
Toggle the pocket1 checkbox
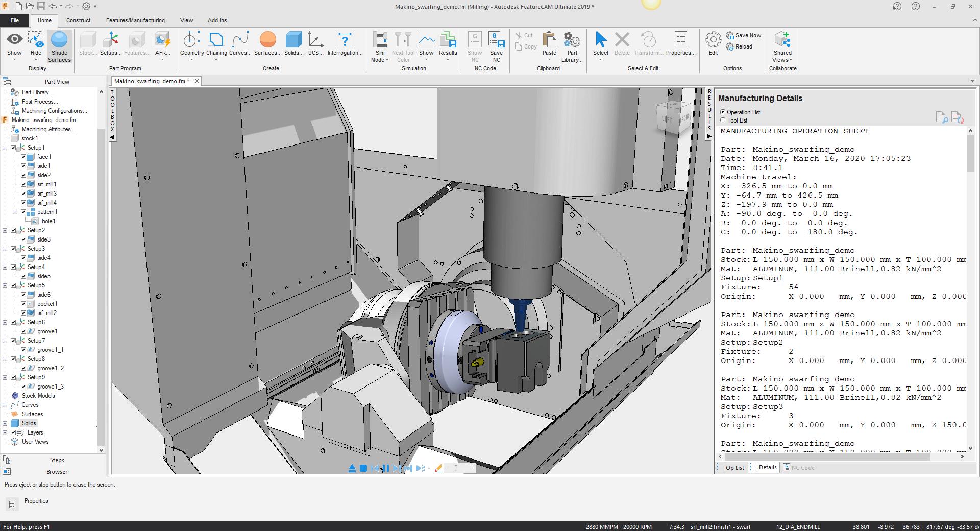23,304
